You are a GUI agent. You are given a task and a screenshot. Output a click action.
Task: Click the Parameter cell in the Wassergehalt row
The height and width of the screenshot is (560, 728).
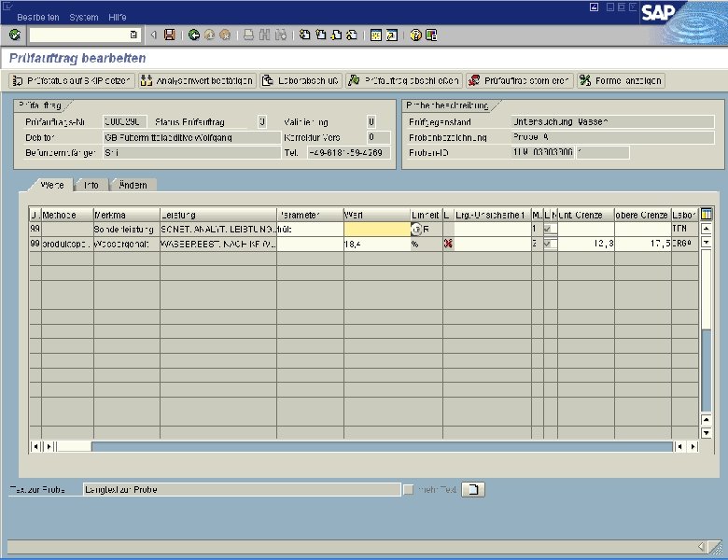click(x=310, y=244)
